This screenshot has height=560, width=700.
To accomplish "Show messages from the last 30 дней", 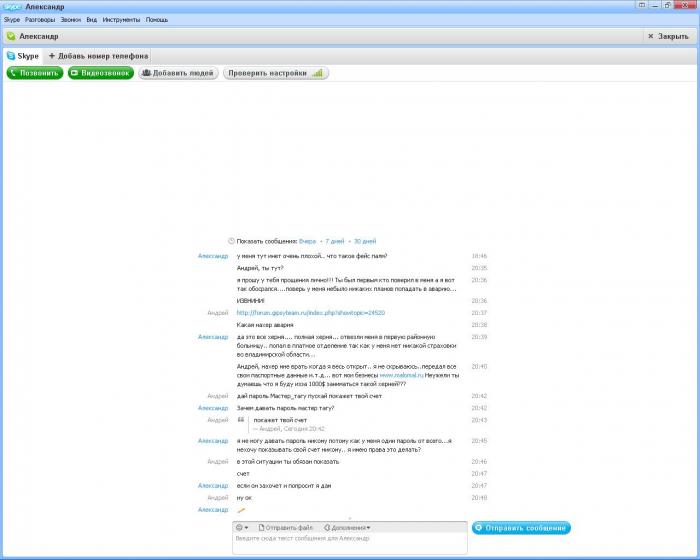I will coord(365,241).
